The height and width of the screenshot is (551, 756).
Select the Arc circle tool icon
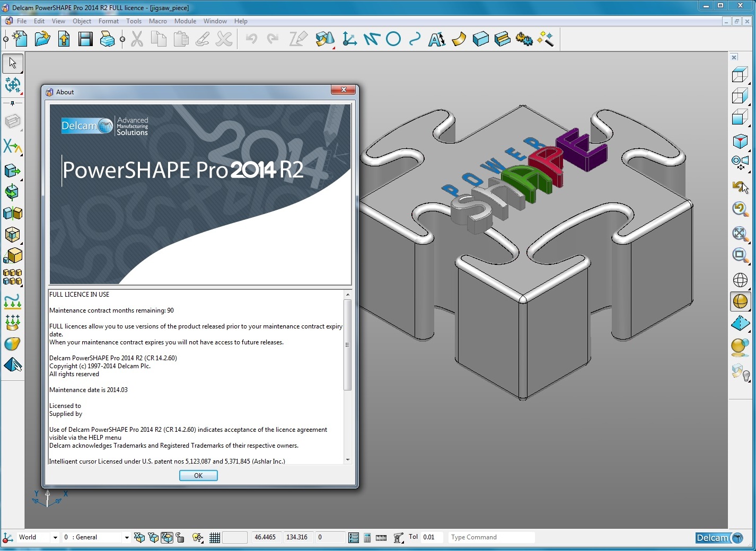click(x=393, y=39)
